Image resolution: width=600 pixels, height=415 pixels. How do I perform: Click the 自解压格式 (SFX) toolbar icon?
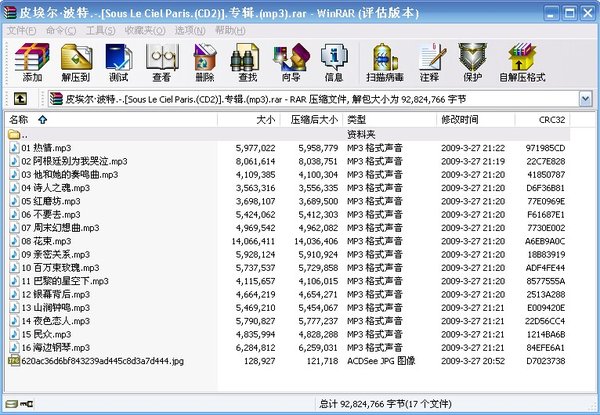[522, 62]
